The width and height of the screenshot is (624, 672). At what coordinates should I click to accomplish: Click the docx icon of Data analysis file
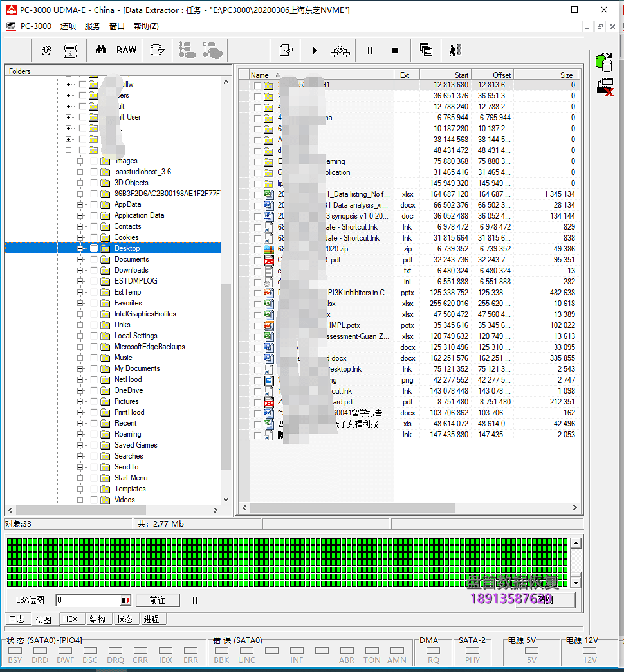[x=269, y=205]
